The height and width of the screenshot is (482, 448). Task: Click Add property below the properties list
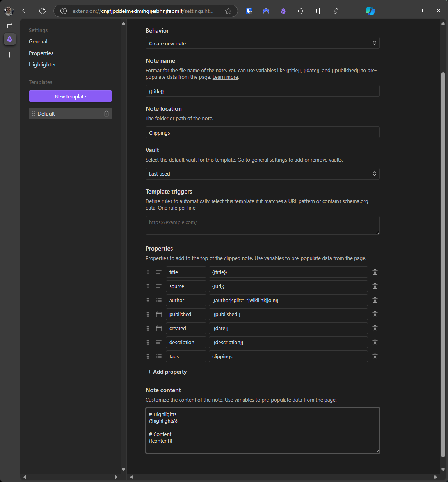(167, 372)
